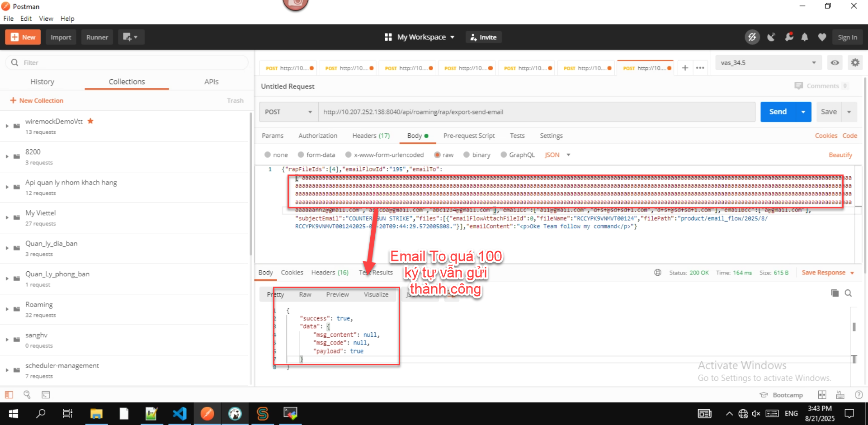Choose the binary body option

coord(467,155)
